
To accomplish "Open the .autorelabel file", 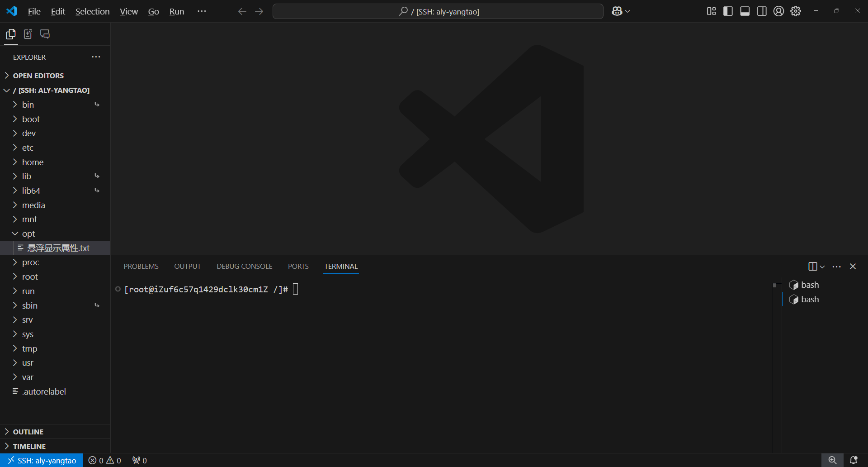I will pyautogui.click(x=55, y=391).
